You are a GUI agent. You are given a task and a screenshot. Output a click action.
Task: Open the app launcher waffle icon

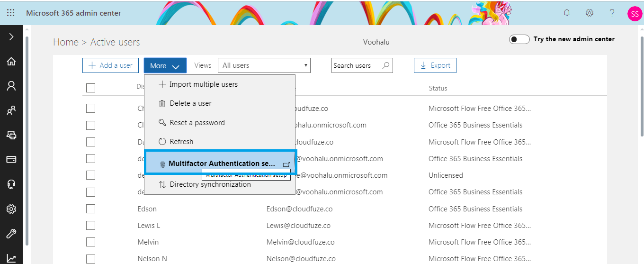[10, 13]
